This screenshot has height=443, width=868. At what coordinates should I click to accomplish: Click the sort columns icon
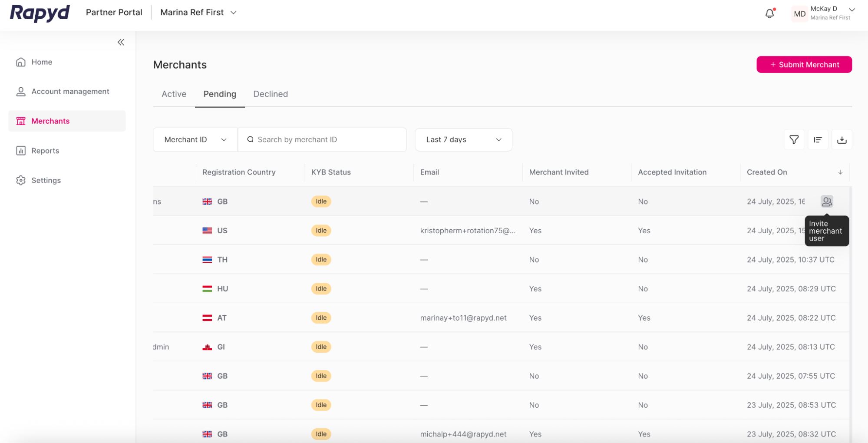[818, 139]
